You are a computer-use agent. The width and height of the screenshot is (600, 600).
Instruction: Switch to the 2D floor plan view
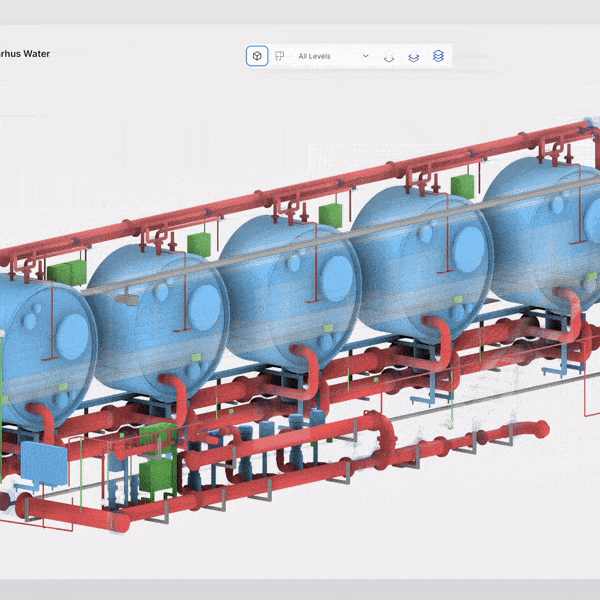[280, 56]
